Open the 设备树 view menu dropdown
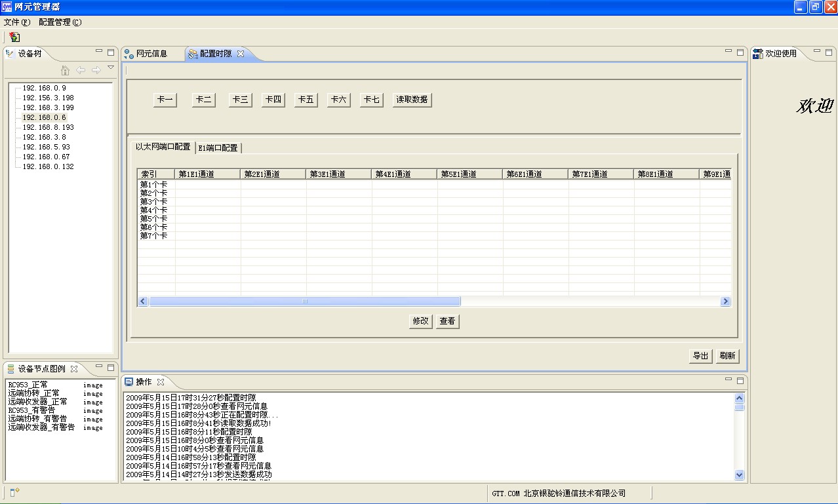The height and width of the screenshot is (504, 838). coord(111,68)
